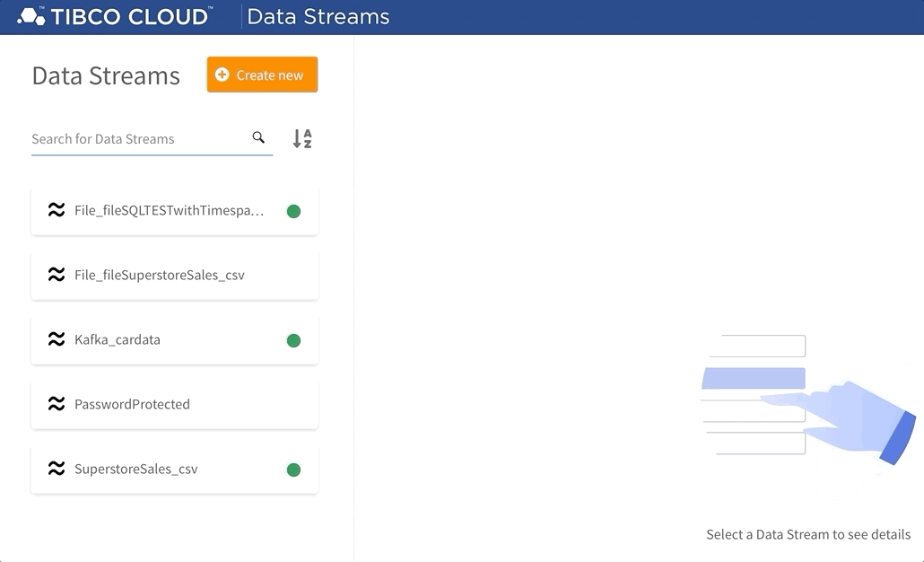Click the wave icon beside File_fileSuperstoreSales_csv
Screen dimensions: 924x562
[x=57, y=276]
